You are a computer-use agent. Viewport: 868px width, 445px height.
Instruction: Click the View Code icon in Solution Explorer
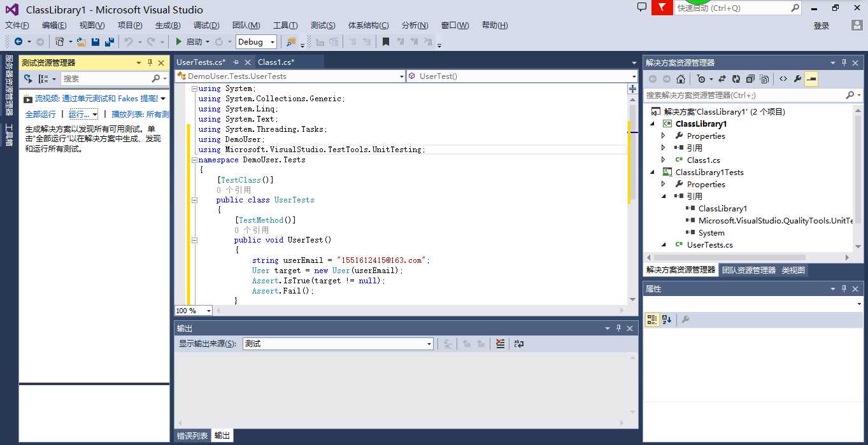(783, 79)
